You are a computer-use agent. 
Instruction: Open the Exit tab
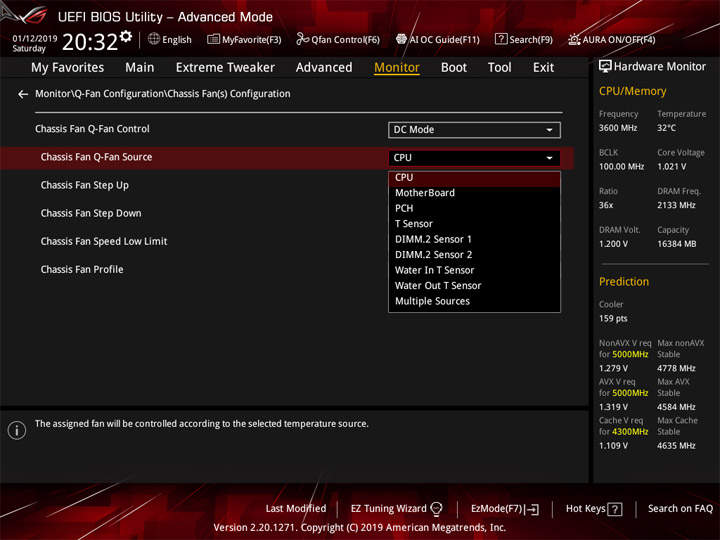click(543, 68)
